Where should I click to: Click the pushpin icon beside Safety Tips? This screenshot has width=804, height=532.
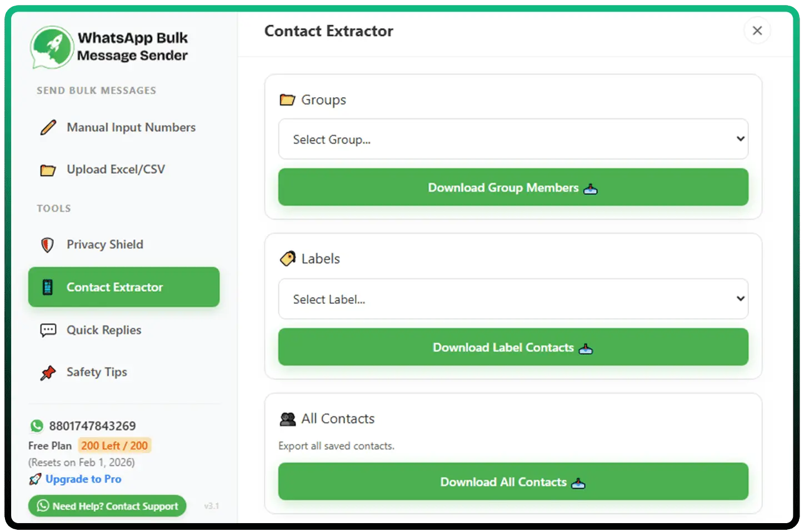(48, 372)
